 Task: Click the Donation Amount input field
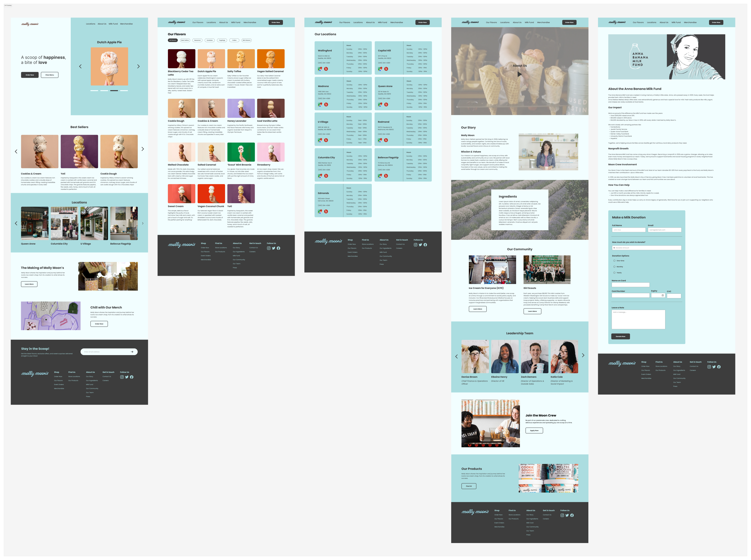click(x=647, y=248)
